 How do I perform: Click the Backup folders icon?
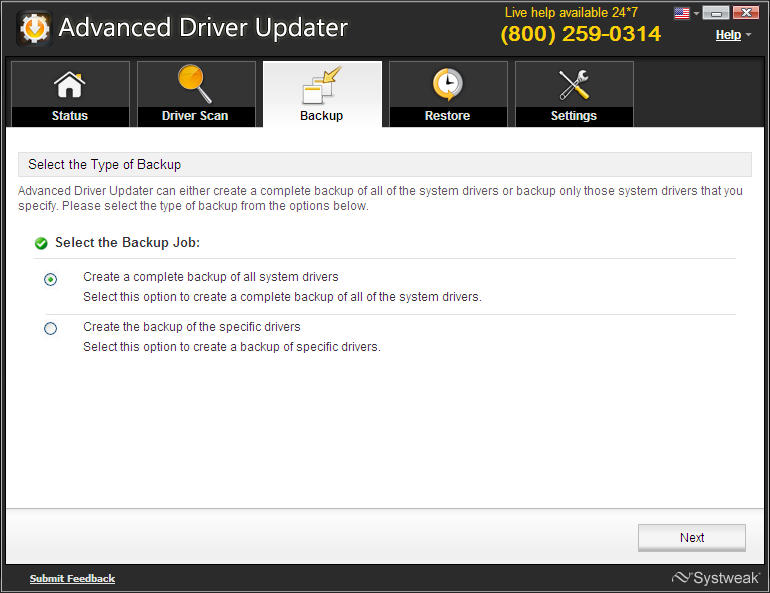coord(322,85)
